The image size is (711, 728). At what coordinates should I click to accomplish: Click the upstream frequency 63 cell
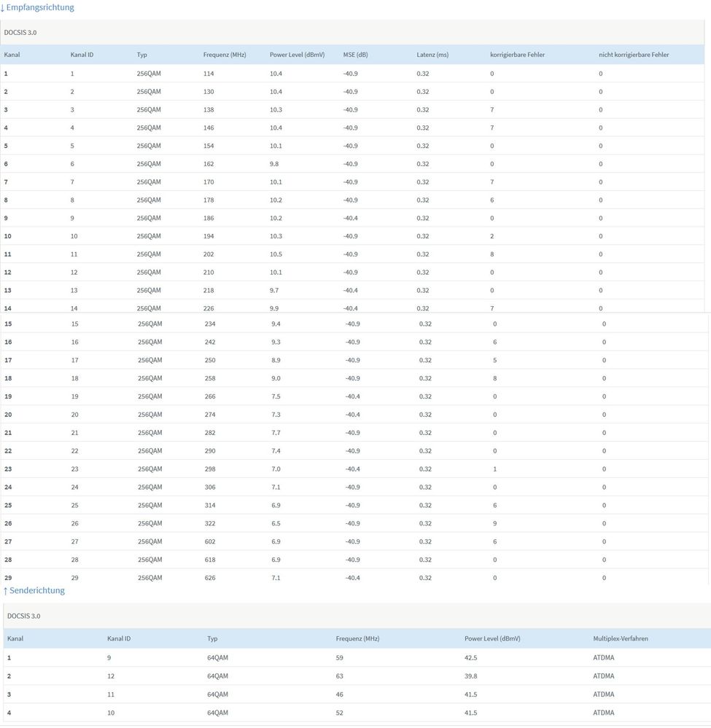[339, 676]
